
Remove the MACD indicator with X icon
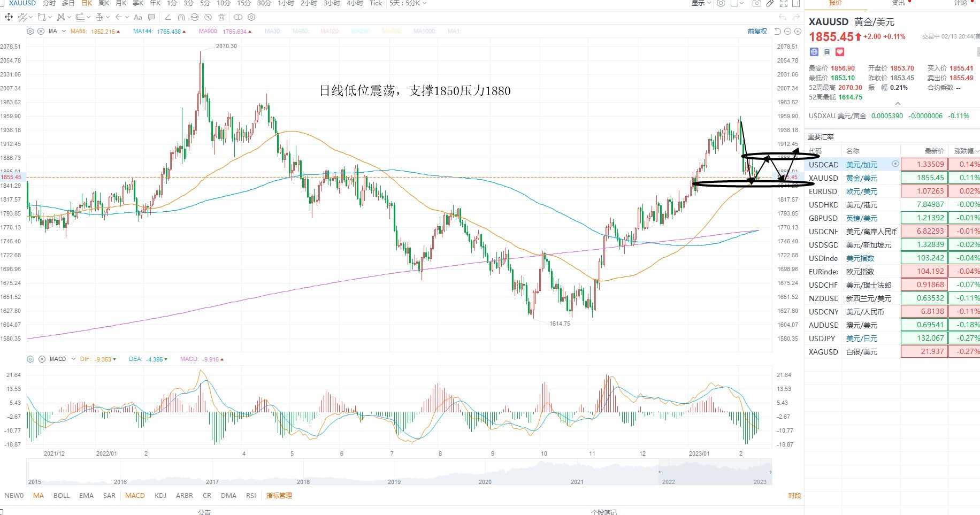point(41,359)
